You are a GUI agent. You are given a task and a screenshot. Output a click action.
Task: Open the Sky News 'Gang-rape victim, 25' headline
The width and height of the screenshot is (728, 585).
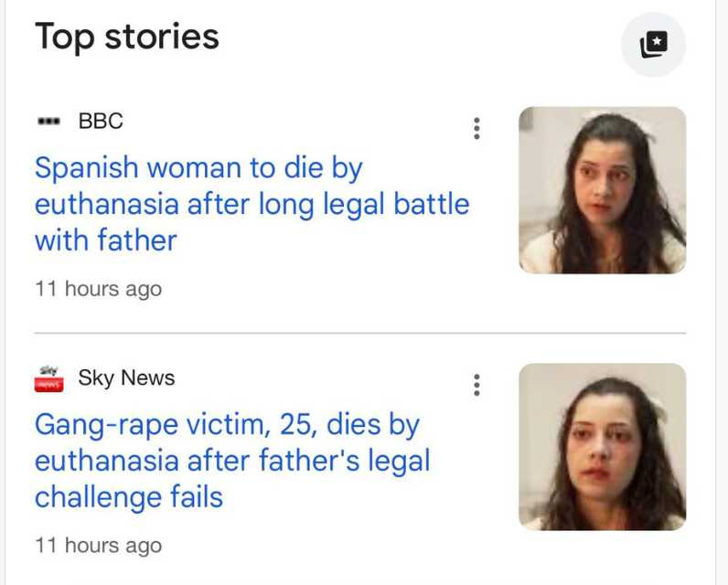click(227, 425)
